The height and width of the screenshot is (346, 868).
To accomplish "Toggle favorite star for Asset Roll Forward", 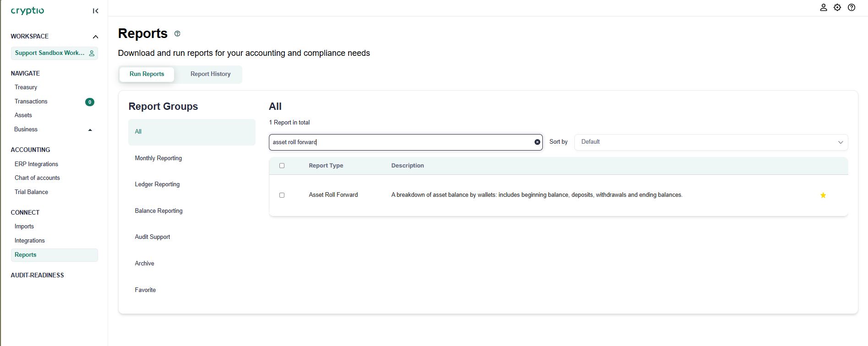I will pyautogui.click(x=823, y=195).
